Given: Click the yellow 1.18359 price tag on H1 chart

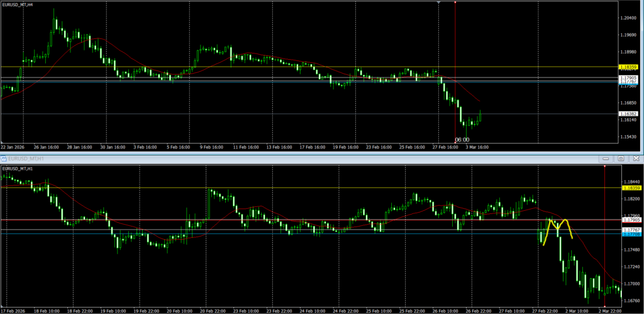Looking at the screenshot, I should point(630,188).
